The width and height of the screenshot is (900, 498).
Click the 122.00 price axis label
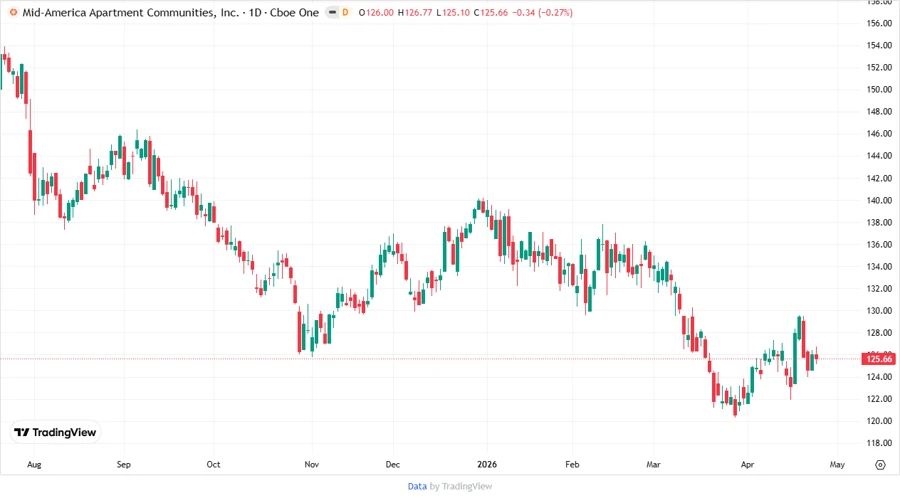879,399
